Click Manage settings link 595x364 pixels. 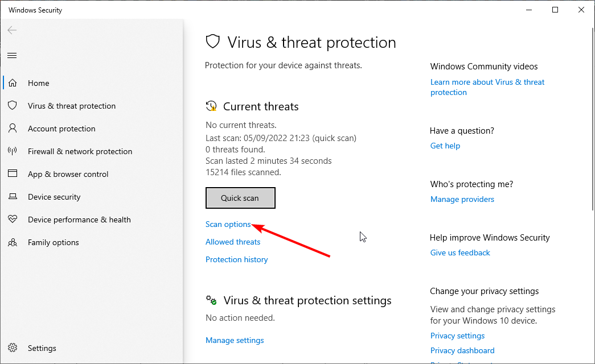[x=235, y=340]
